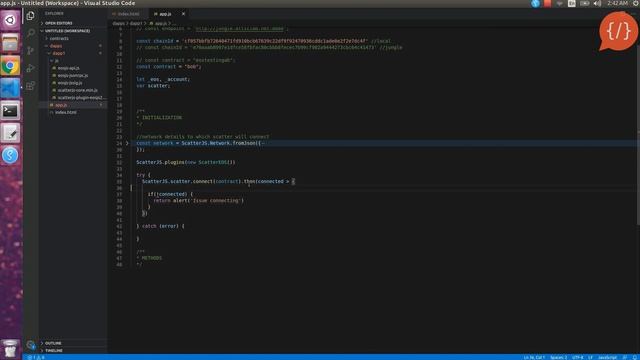
Task: Click 'const contract = "bob"' on line 12
Action: [169, 67]
